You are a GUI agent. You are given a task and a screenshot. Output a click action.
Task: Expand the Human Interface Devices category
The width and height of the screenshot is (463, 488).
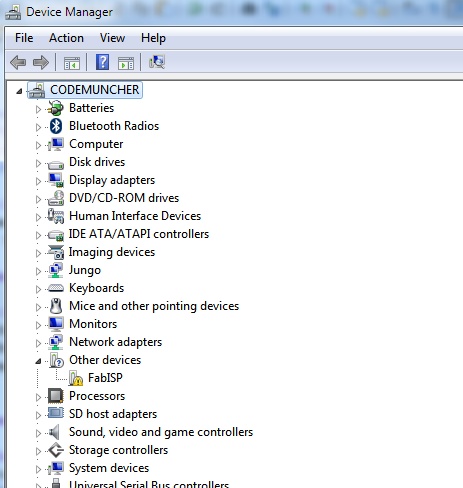click(38, 217)
